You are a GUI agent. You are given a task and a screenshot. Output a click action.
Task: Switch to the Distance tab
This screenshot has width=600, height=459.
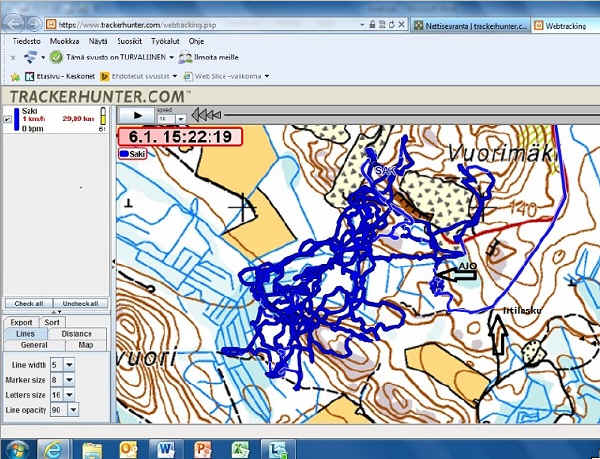(76, 334)
